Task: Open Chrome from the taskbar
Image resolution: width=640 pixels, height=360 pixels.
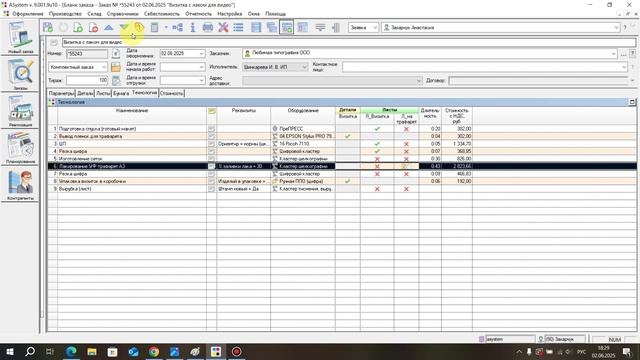Action: coord(154,352)
